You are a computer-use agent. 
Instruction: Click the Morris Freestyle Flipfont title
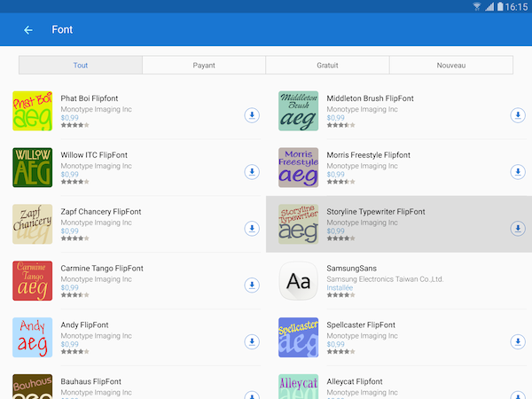coord(369,155)
